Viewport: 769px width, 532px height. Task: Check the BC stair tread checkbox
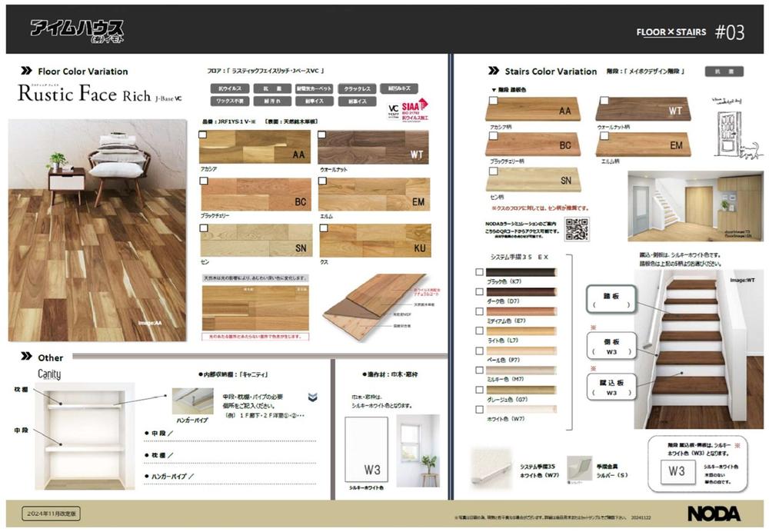click(494, 136)
